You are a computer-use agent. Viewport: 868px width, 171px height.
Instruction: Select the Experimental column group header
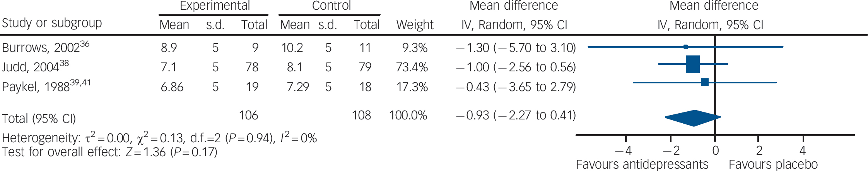click(215, 6)
